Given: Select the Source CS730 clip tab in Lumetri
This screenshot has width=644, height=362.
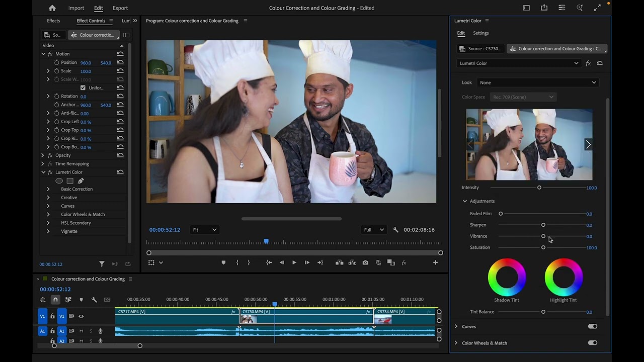Looking at the screenshot, I should point(480,49).
